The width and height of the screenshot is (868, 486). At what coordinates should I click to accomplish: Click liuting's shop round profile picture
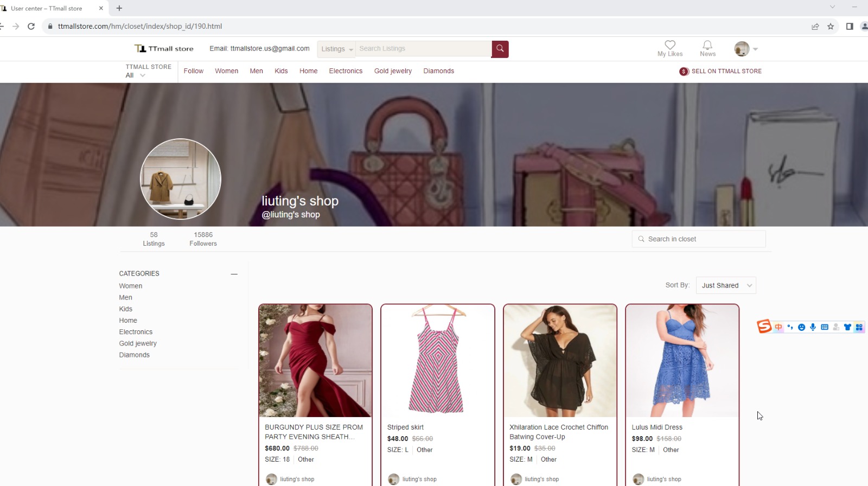coord(181,179)
